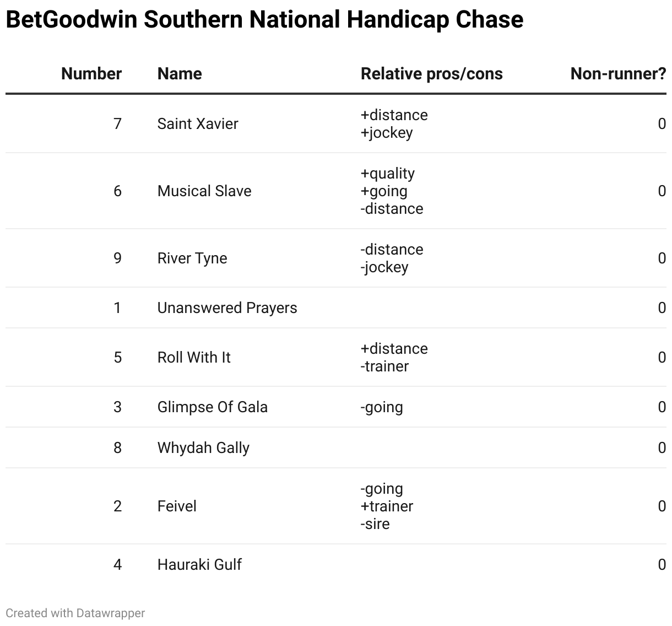
Task: Click the River Tyne row name
Action: pyautogui.click(x=192, y=258)
